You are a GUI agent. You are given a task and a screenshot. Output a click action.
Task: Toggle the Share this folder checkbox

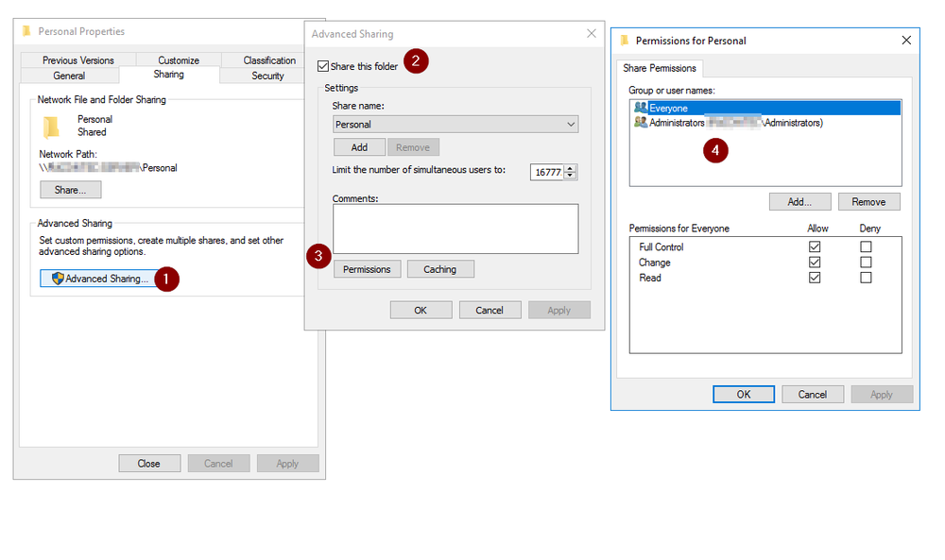coord(323,67)
